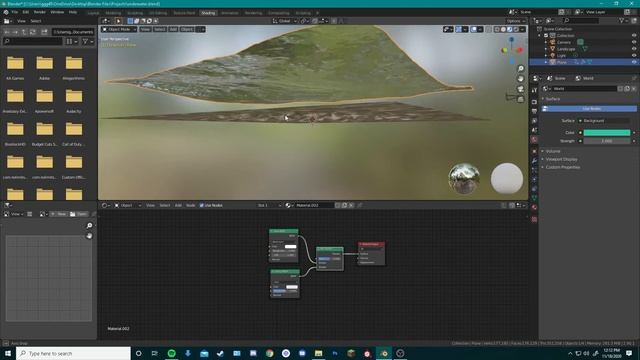Image resolution: width=640 pixels, height=360 pixels.
Task: Open Spotify from the taskbar
Action: tap(171, 353)
